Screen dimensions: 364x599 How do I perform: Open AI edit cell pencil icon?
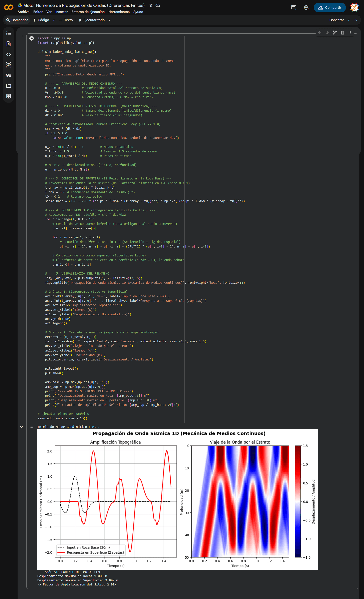(x=335, y=33)
